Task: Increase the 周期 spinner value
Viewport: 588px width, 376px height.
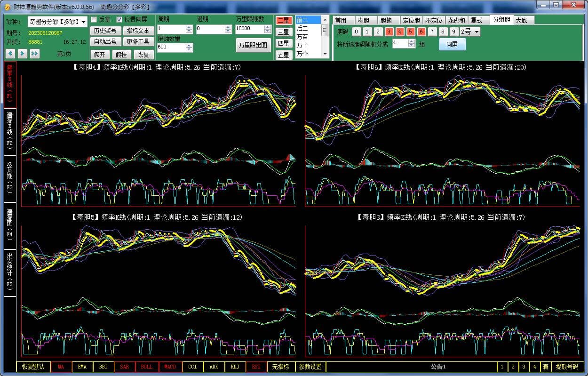Action: (189, 27)
